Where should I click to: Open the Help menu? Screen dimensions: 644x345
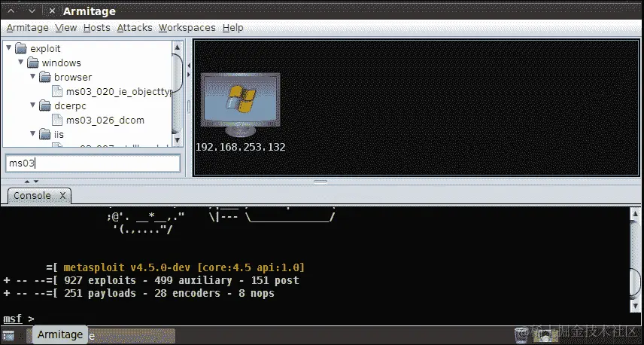[x=233, y=28]
